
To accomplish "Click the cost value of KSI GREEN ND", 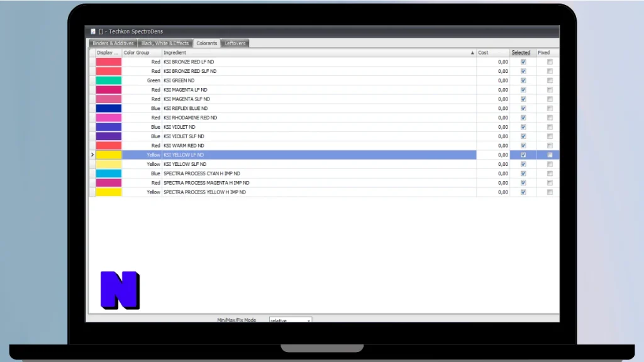I will click(502, 80).
